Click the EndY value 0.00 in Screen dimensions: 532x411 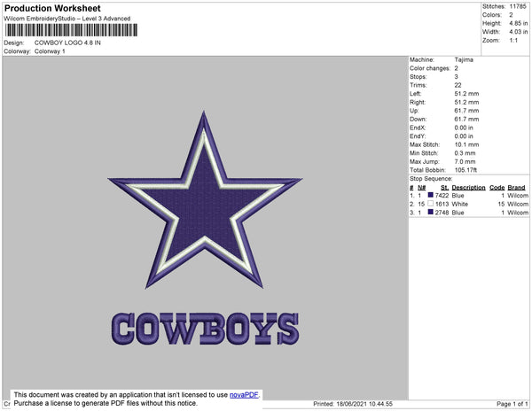pos(464,136)
